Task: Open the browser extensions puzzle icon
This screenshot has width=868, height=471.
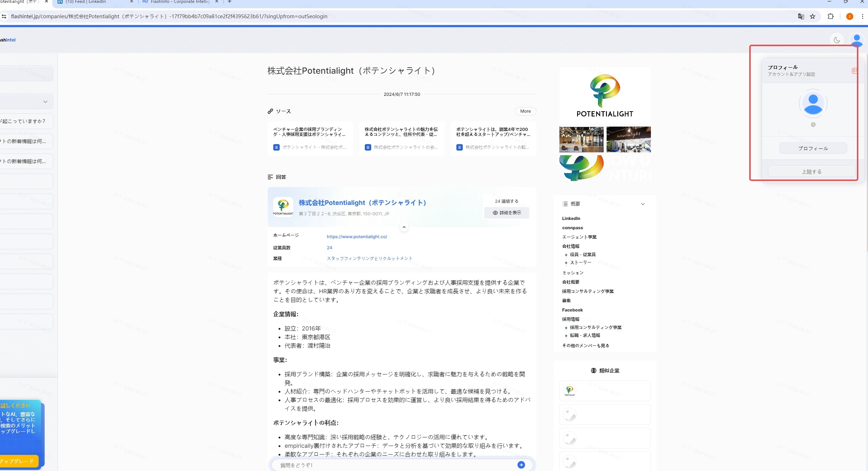Action: coord(830,16)
